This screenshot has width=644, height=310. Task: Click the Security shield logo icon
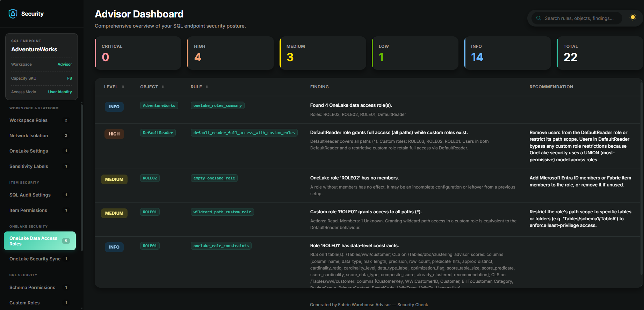[x=13, y=14]
